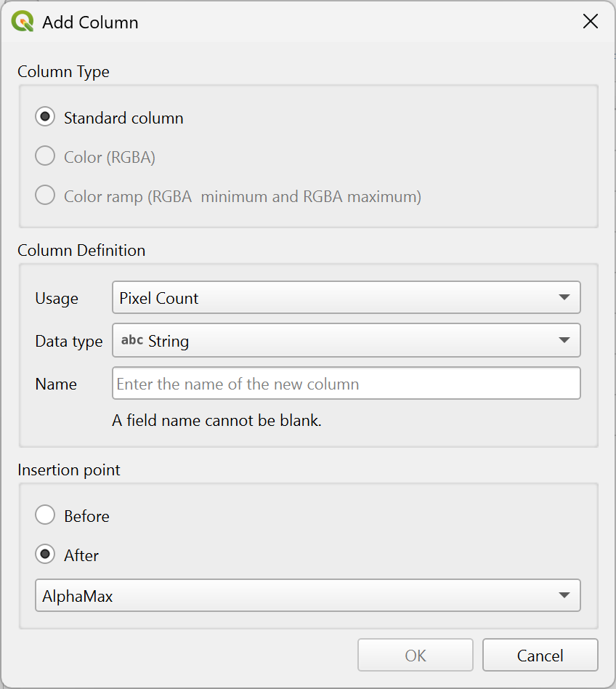The image size is (616, 689).
Task: Click the Data type label
Action: 69,342
